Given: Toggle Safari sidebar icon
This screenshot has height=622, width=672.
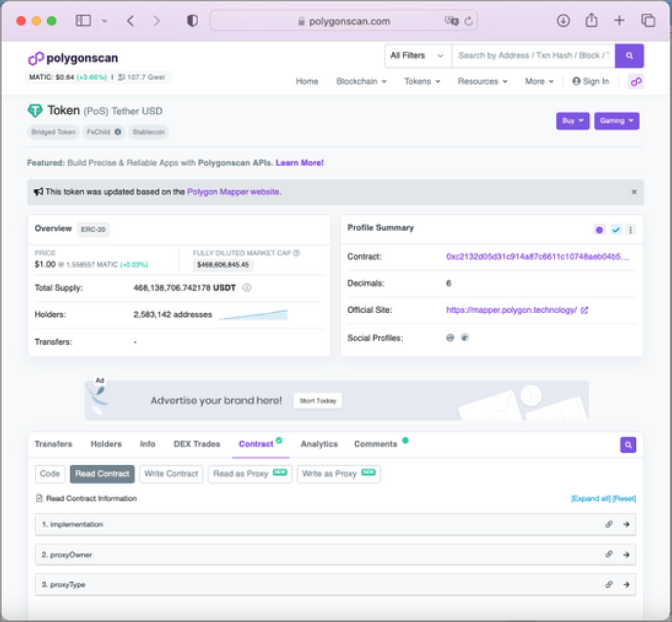Looking at the screenshot, I should [83, 20].
